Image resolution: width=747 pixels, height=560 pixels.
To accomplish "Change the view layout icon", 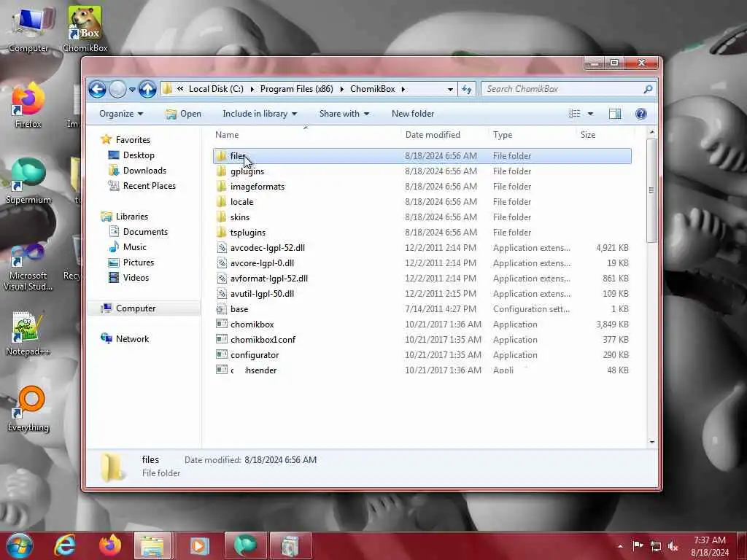I will (x=575, y=114).
